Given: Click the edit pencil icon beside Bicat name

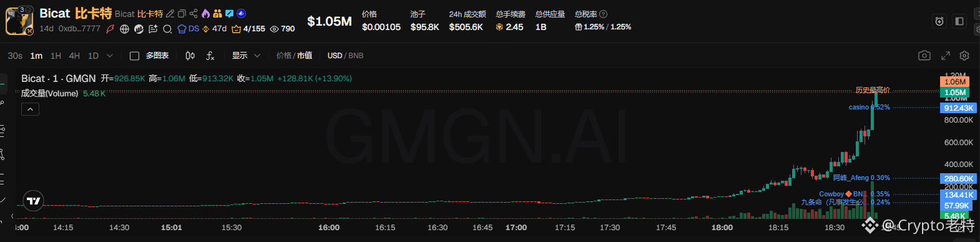Looking at the screenshot, I should [x=170, y=14].
